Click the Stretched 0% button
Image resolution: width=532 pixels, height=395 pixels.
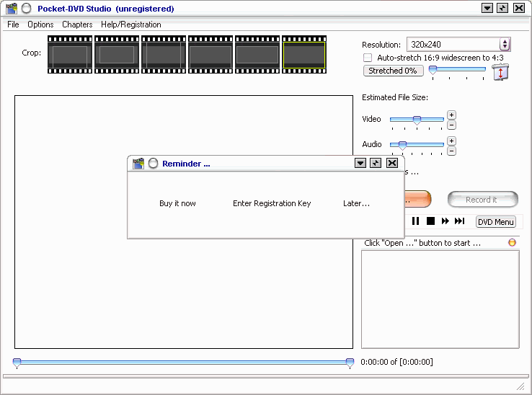393,71
